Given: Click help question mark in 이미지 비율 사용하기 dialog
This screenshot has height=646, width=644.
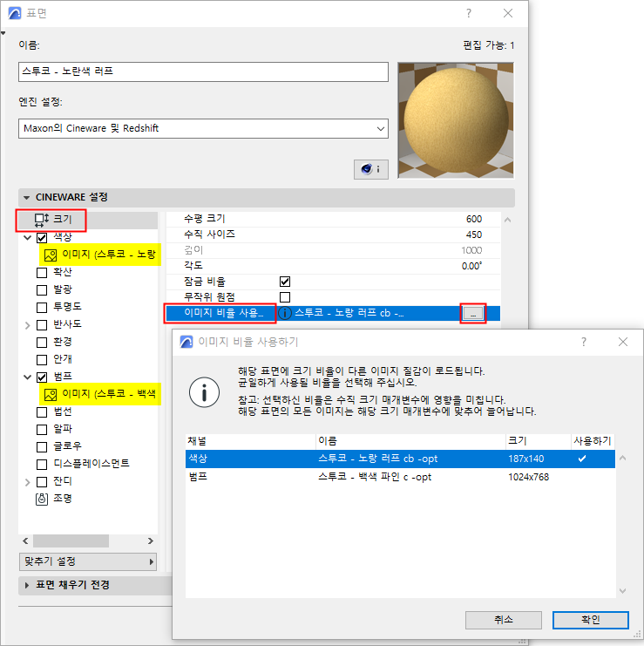Looking at the screenshot, I should point(584,342).
